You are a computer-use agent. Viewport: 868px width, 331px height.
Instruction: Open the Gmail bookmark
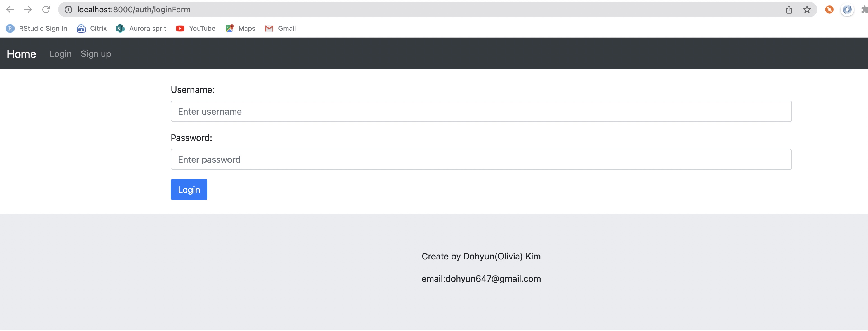tap(280, 29)
